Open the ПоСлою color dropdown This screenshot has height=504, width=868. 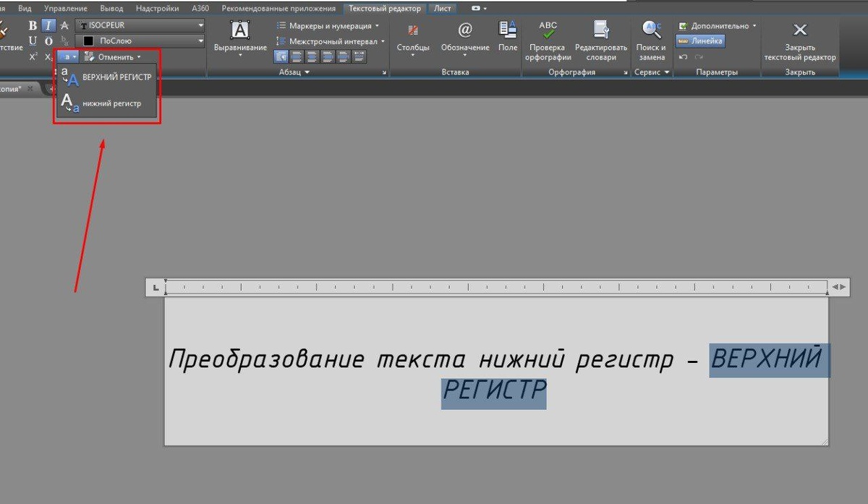click(x=140, y=41)
